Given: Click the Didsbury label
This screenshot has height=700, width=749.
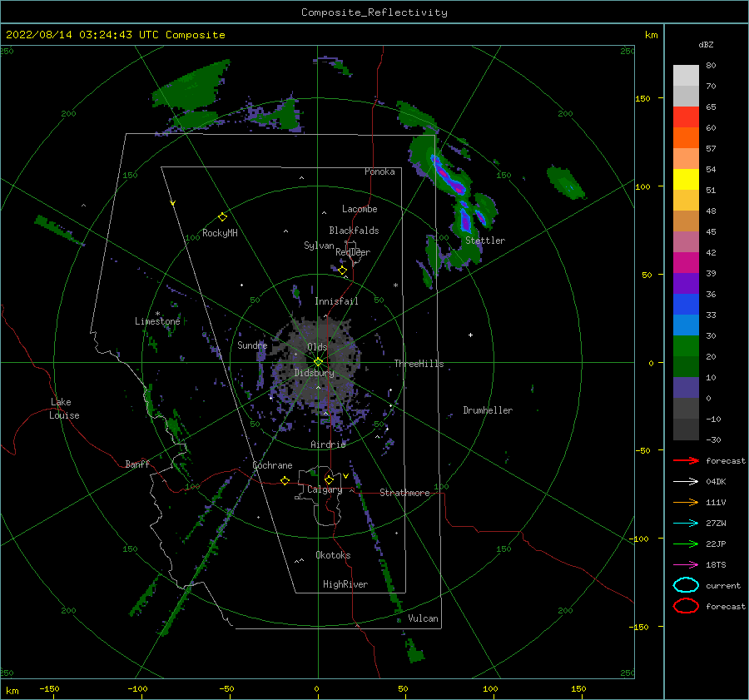Looking at the screenshot, I should (314, 373).
